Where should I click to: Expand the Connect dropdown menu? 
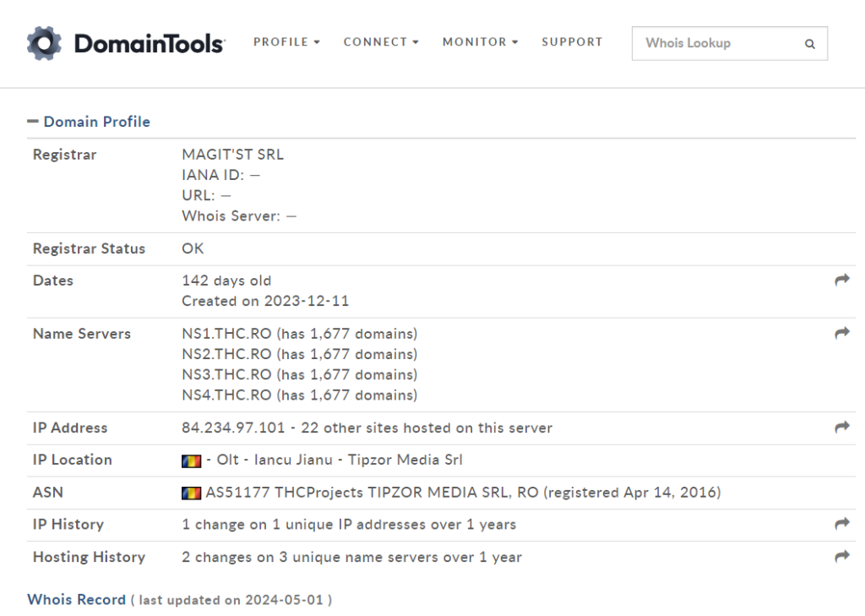click(x=381, y=42)
